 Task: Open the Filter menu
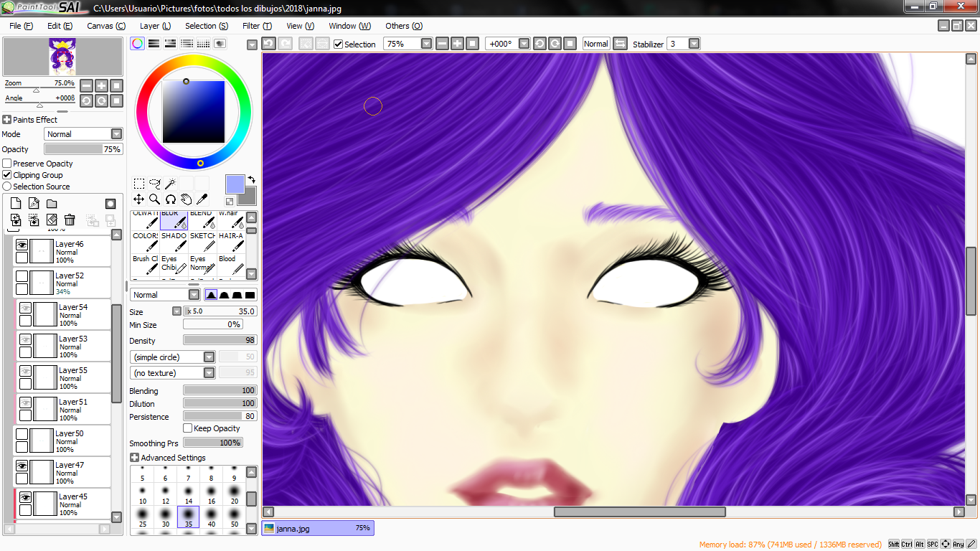coord(257,26)
